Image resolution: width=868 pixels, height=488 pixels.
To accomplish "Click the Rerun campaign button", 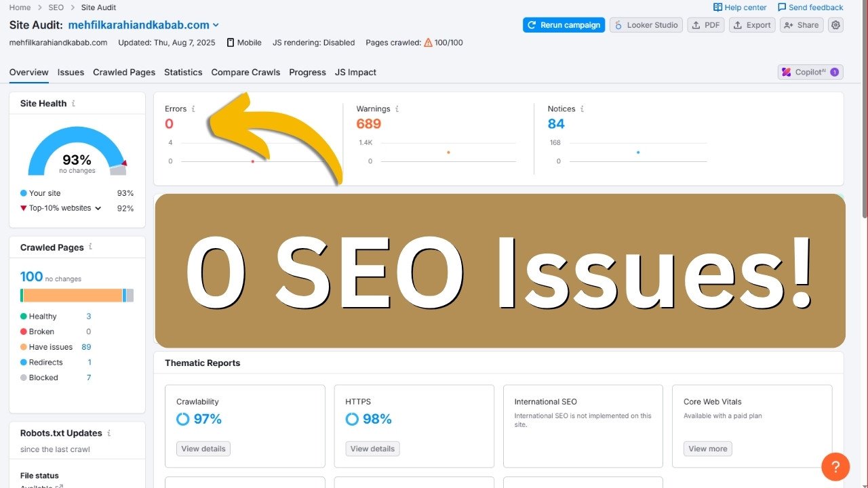I will (564, 25).
